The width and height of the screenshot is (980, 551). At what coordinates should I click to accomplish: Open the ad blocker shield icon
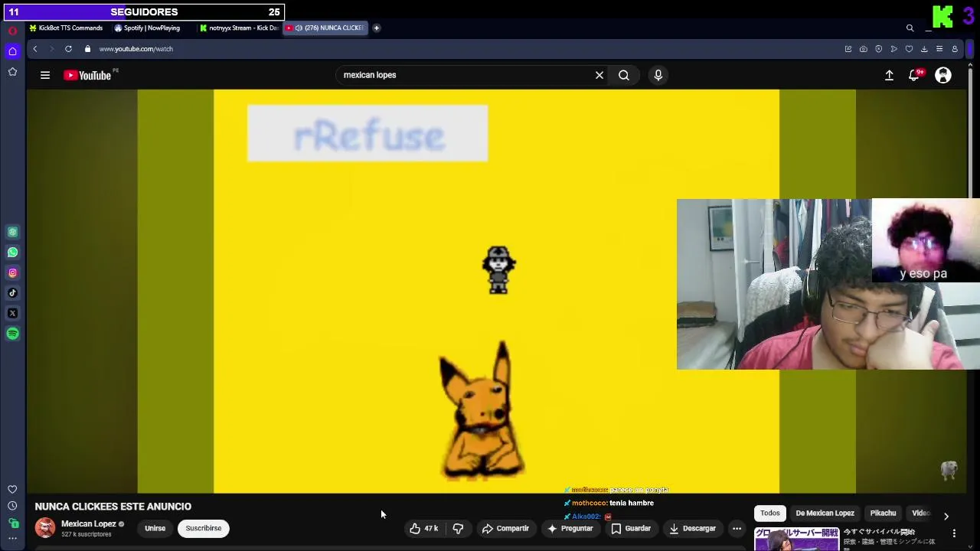click(x=878, y=49)
